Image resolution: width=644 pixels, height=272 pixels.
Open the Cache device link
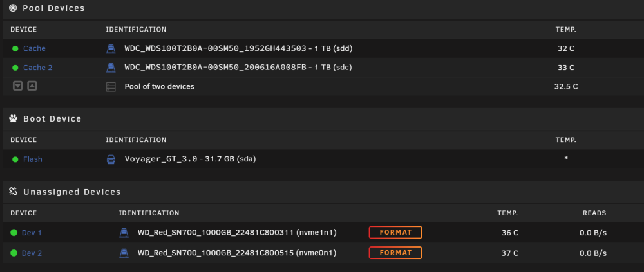34,48
